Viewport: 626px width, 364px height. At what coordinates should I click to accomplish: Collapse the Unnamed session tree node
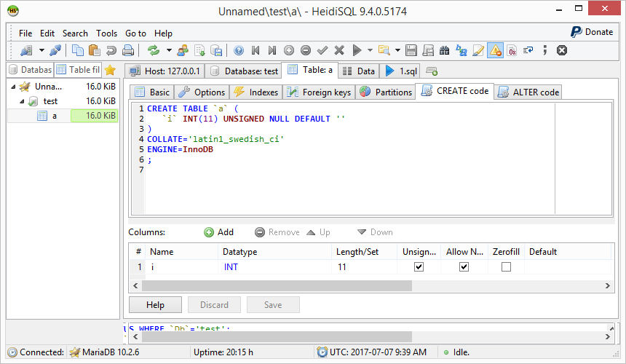coord(14,87)
